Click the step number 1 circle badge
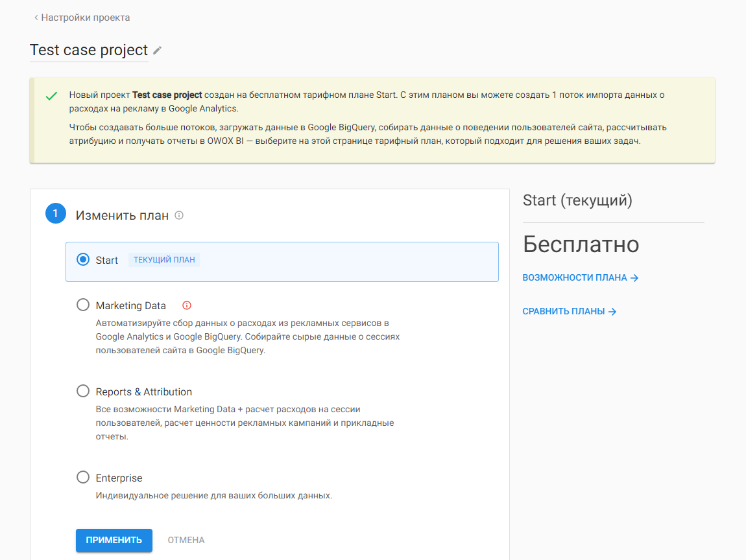 tap(56, 213)
